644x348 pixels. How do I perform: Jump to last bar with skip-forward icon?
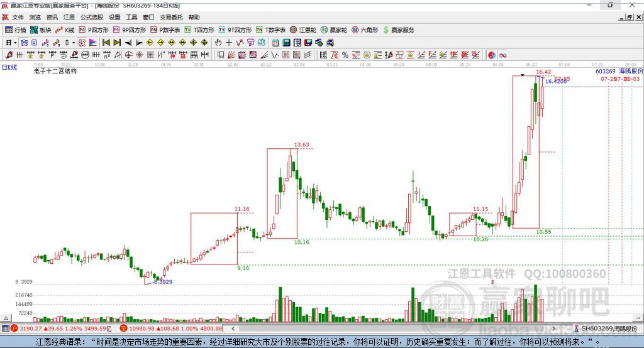coord(117,43)
